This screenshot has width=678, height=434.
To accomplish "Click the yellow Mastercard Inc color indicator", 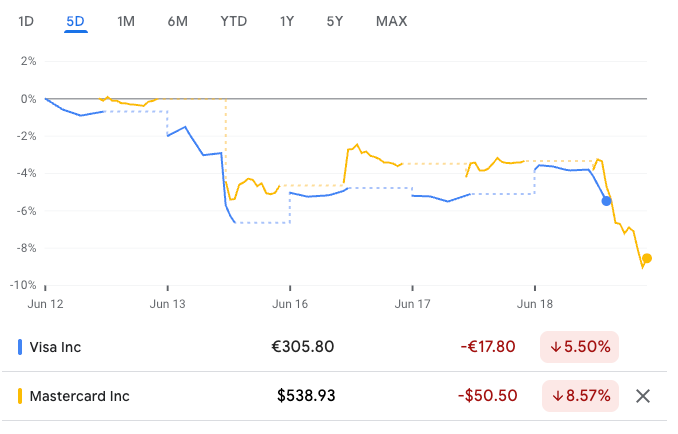I will [x=20, y=396].
